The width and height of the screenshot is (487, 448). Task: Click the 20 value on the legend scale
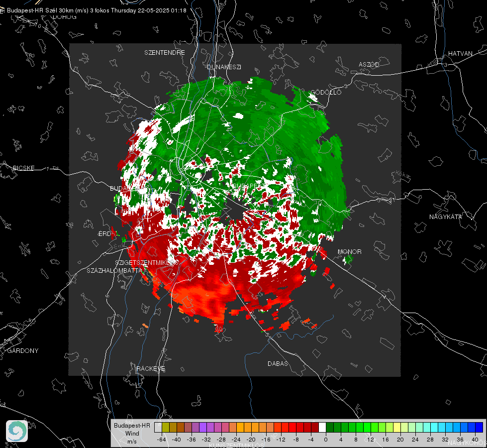tap(400, 440)
